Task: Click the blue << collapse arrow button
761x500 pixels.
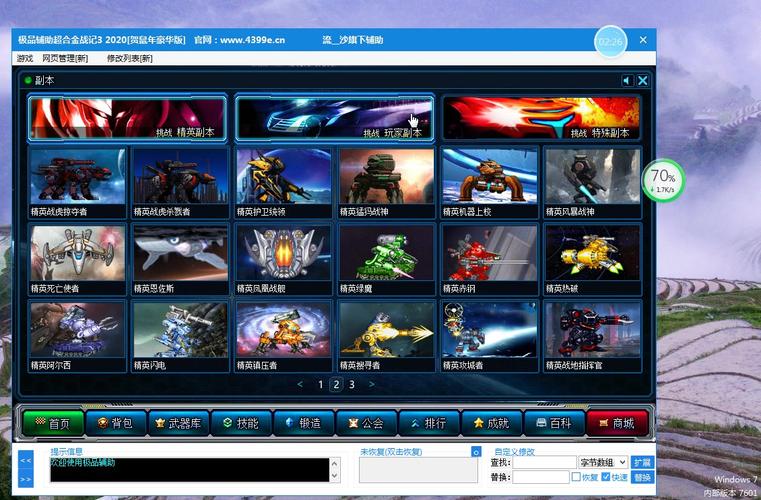Action: click(x=26, y=460)
